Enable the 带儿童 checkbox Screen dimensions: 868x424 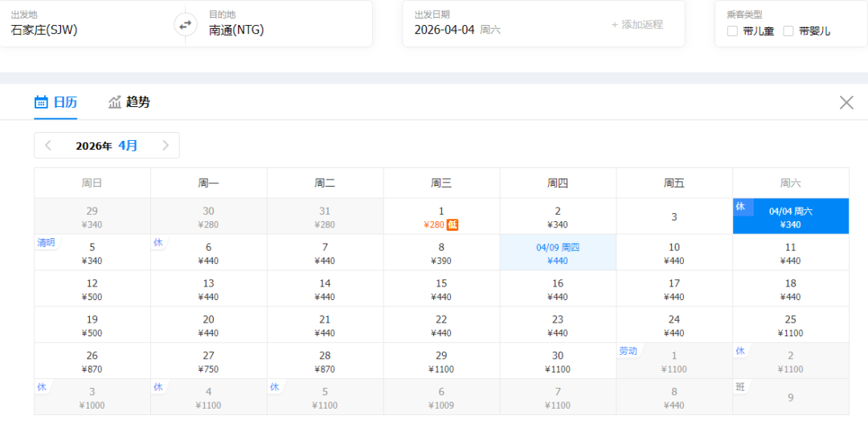(732, 31)
